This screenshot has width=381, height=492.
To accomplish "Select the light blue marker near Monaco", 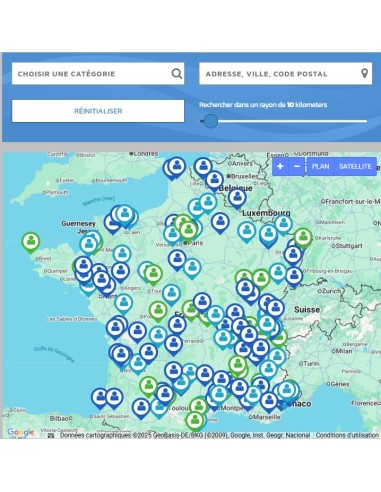I will point(286,390).
